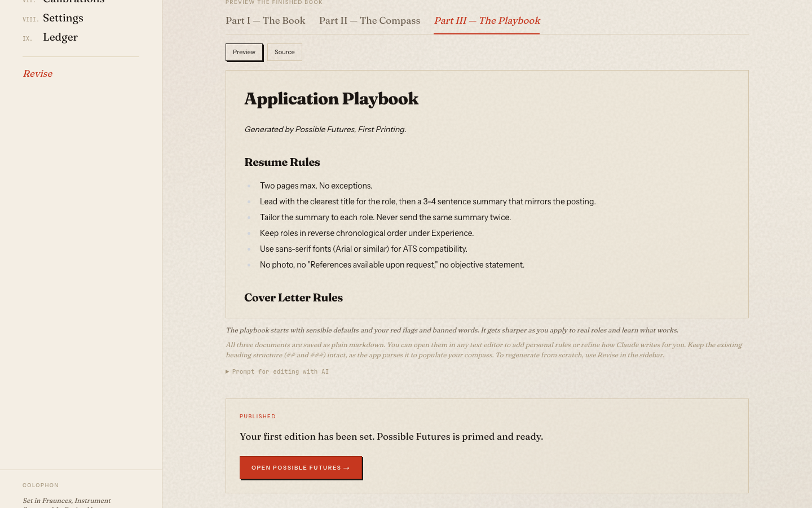Switch to Part II — The Compass tab
Viewport: 812px width, 508px height.
(x=369, y=21)
